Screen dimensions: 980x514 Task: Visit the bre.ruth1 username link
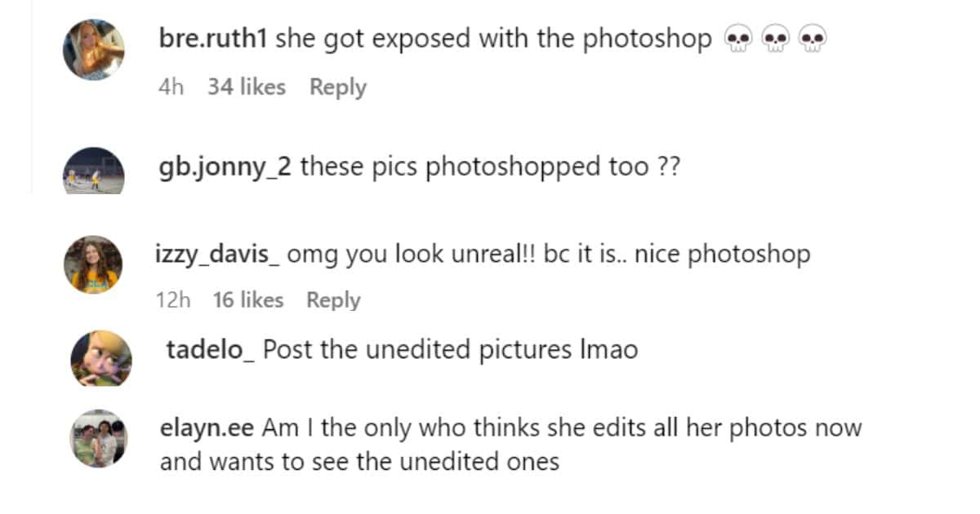(x=213, y=39)
